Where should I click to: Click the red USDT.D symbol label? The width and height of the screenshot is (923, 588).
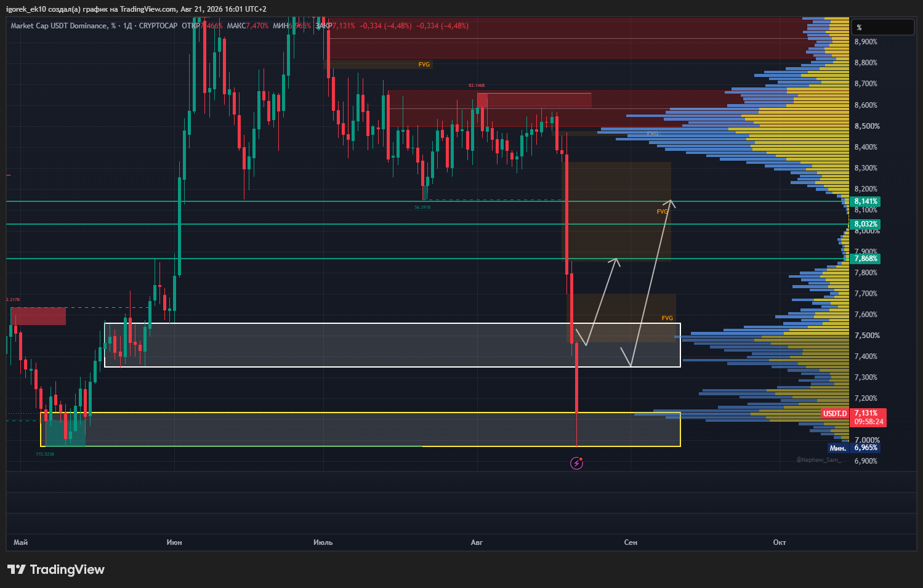[x=835, y=414]
